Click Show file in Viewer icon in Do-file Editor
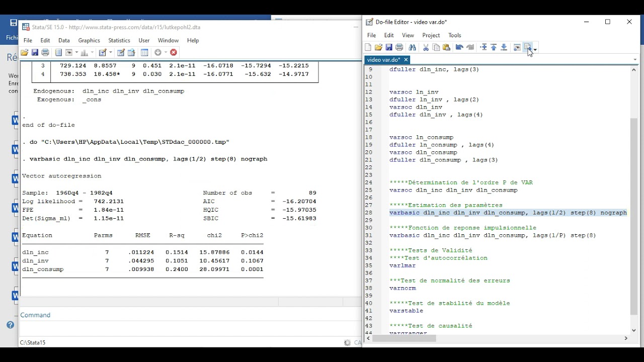The image size is (644, 362). click(x=517, y=47)
